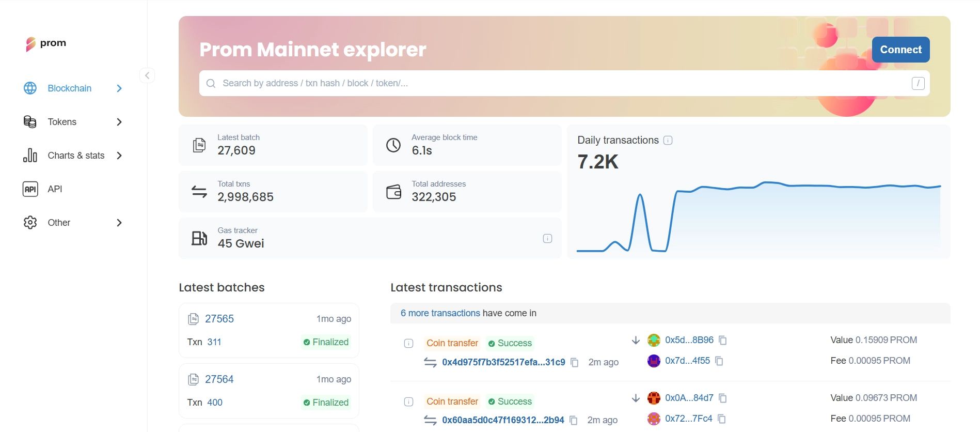The height and width of the screenshot is (432, 980).
Task: Click the API icon in sidebar
Action: 30,189
